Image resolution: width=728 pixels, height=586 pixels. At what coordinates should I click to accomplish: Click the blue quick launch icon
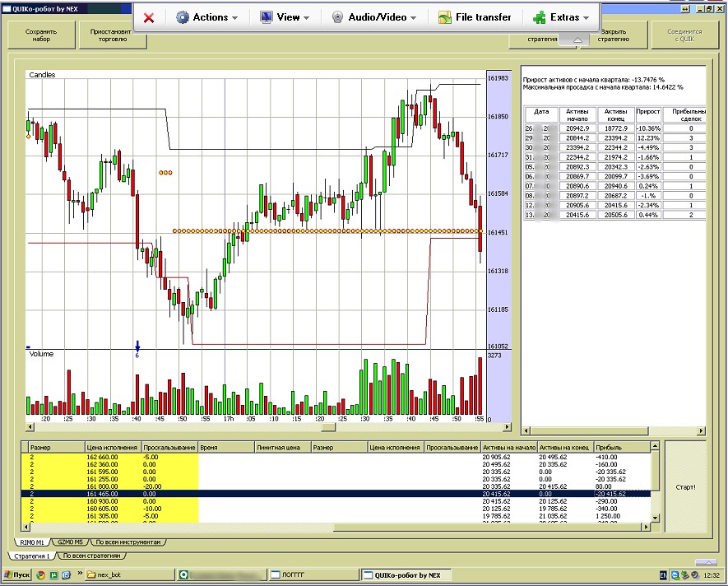point(67,574)
